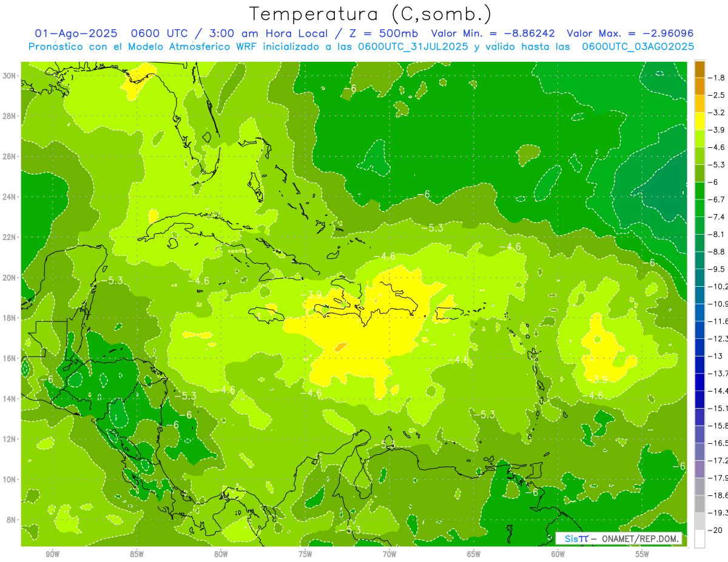Select the pressure level "Z = 500mb"
This screenshot has height=562, width=728.
tap(380, 33)
